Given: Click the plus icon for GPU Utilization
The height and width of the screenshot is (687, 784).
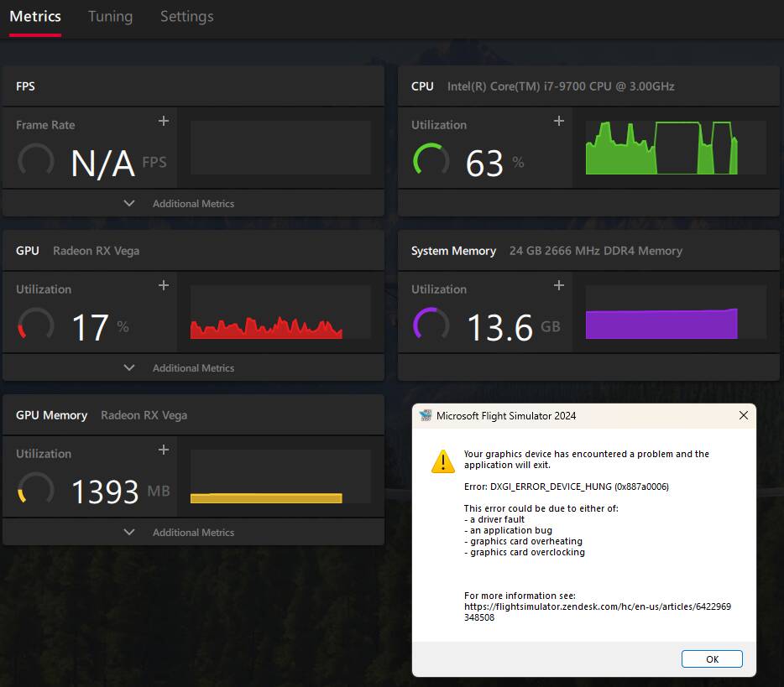Looking at the screenshot, I should click(164, 285).
